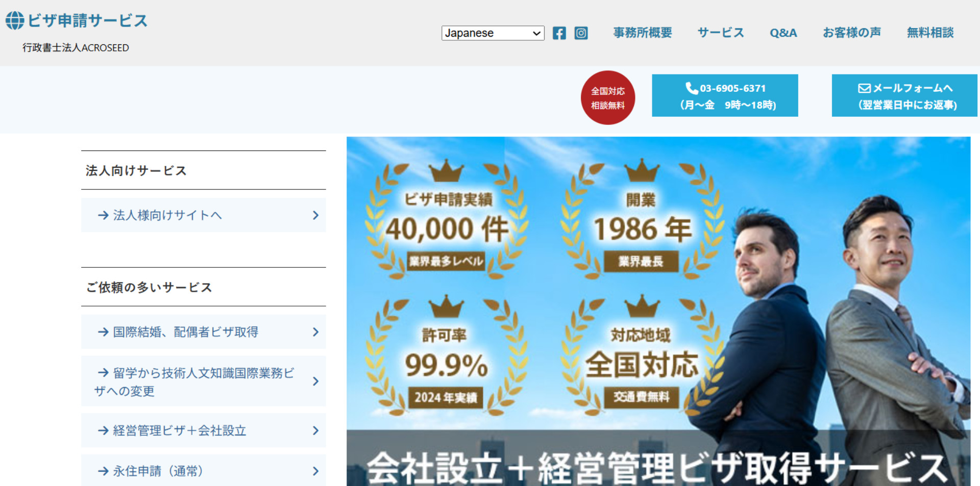This screenshot has width=980, height=486.
Task: Click the chevron on 経営管理ビザ+会社設立
Action: 315,431
